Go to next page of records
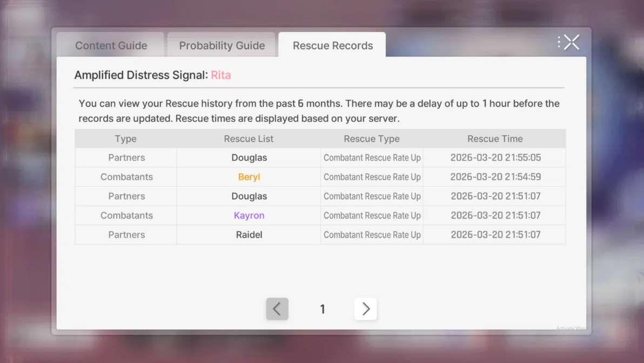This screenshot has width=644, height=363. (366, 309)
